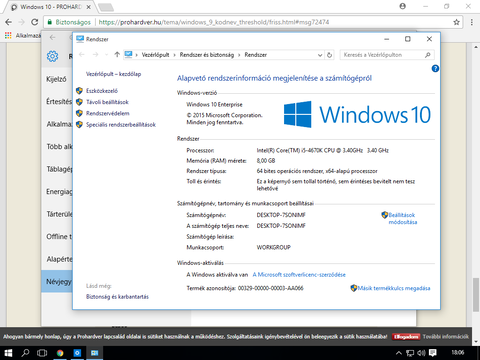Click Beállítások módosítása link

(x=403, y=218)
